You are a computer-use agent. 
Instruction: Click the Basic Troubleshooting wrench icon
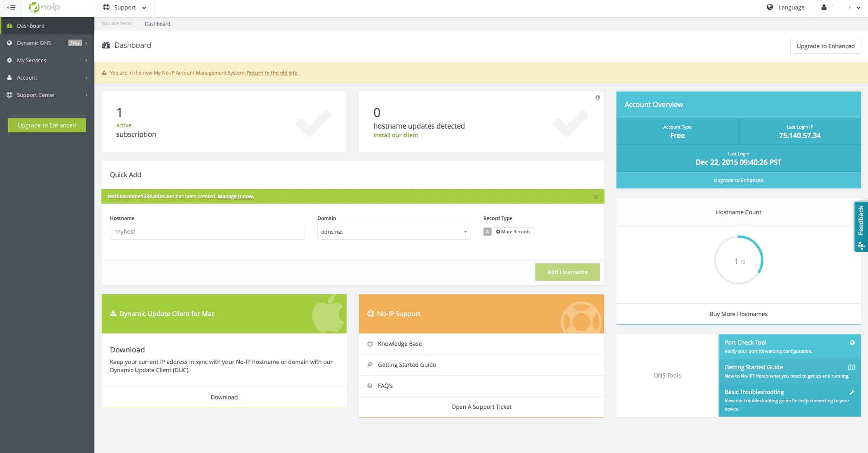(852, 392)
